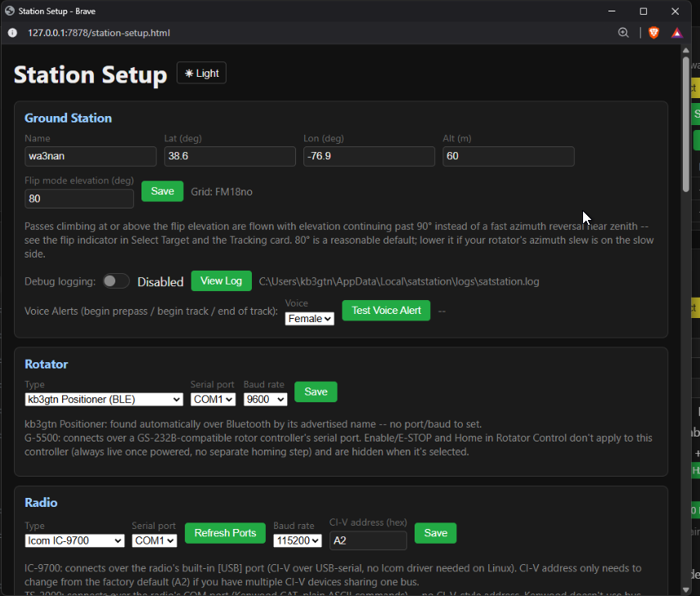This screenshot has height=596, width=700.
Task: Click the site information icon in address bar
Action: tap(12, 33)
